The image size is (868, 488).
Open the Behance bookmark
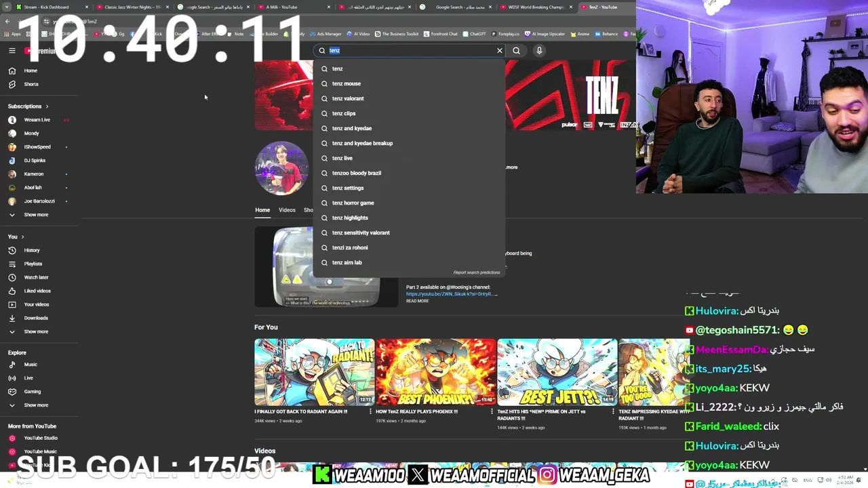click(606, 34)
